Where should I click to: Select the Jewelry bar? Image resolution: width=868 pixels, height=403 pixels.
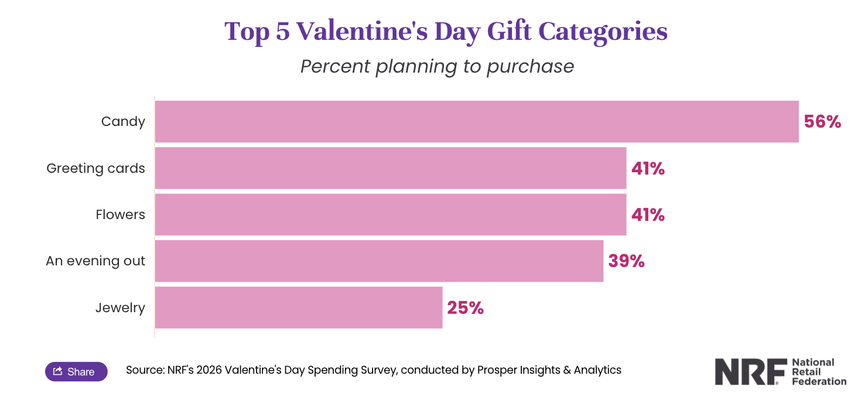[298, 308]
